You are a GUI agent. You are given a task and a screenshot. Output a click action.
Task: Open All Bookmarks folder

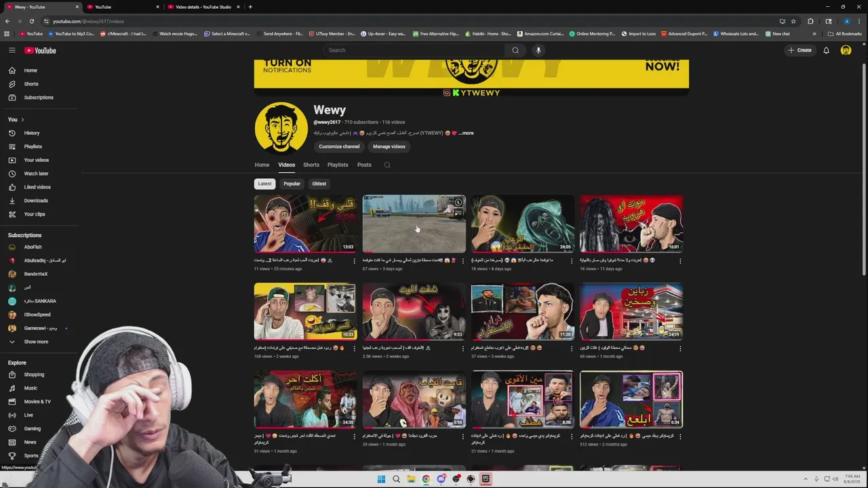click(845, 33)
